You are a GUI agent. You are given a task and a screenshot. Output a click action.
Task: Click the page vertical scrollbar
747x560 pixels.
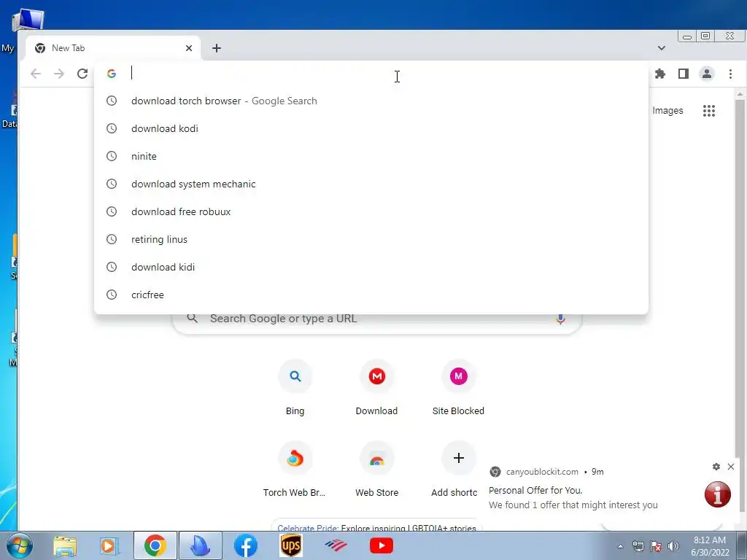point(740,305)
